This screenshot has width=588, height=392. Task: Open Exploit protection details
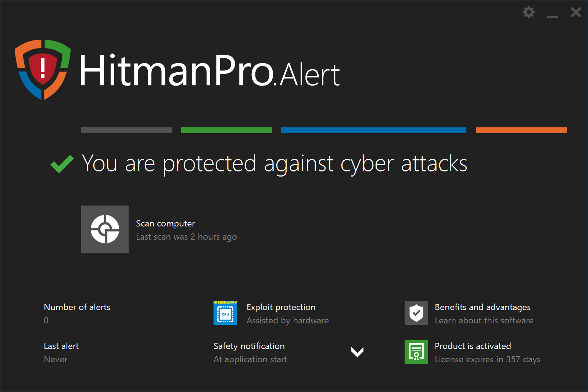[281, 307]
